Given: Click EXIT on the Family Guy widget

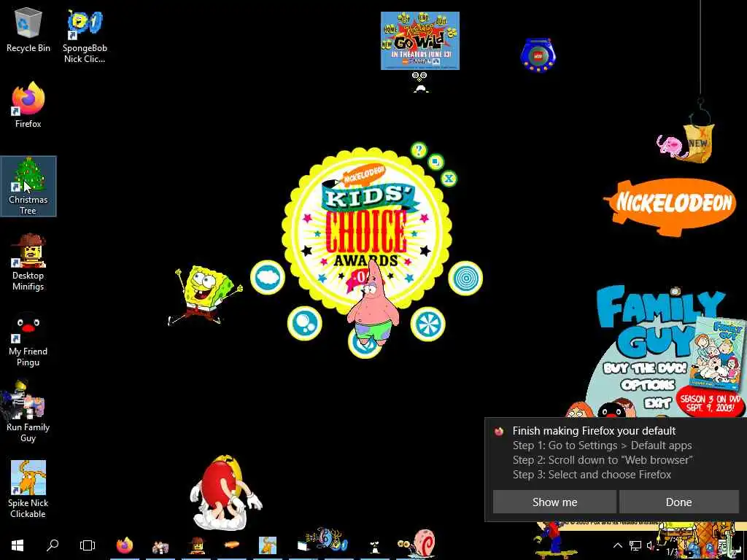Looking at the screenshot, I should pos(658,404).
